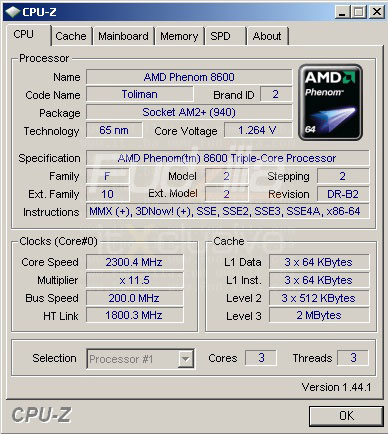Screen dimensions: 388x434
Task: Select the Memory tab
Action: [179, 36]
